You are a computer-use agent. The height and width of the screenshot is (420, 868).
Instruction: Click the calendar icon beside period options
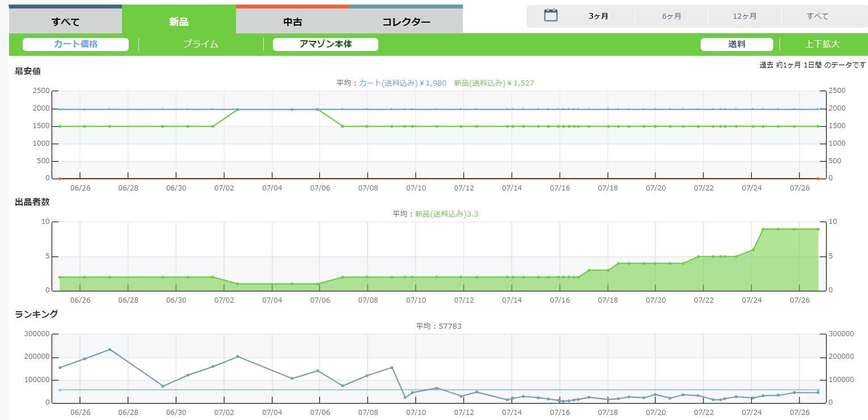[550, 15]
